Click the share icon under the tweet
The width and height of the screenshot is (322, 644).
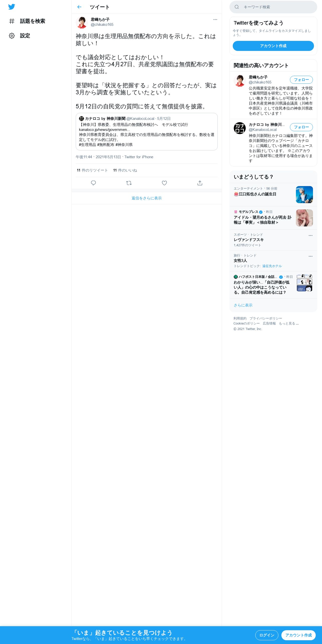pyautogui.click(x=200, y=183)
